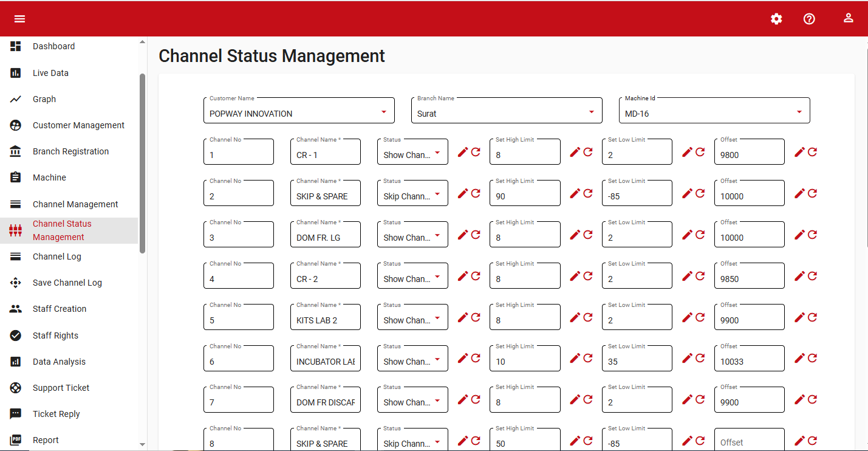Edit Set High Limit for channel 6
This screenshot has height=451, width=868.
(575, 359)
